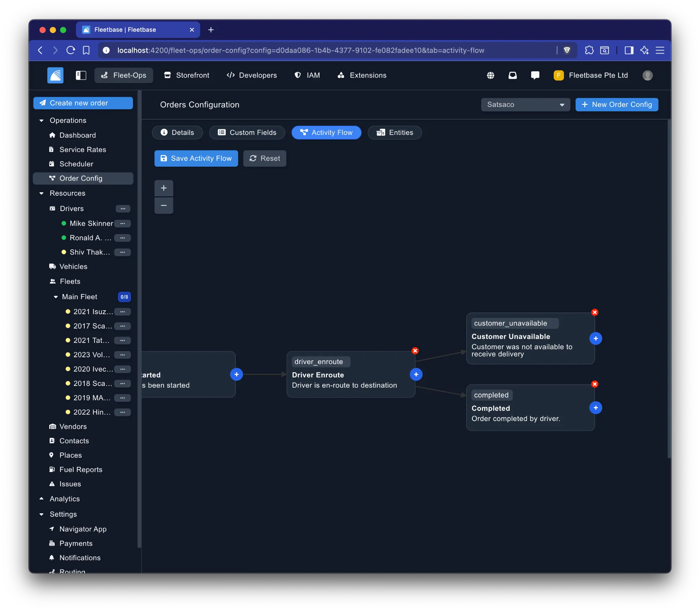Zoom out on the activity flow canvas
Screen dimensions: 700x611
[164, 205]
